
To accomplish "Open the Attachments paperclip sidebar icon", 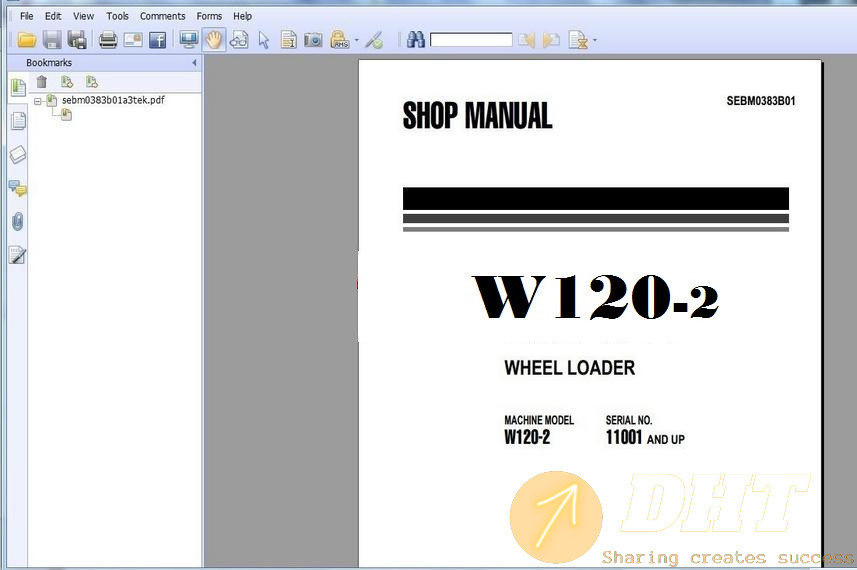I will pyautogui.click(x=17, y=222).
